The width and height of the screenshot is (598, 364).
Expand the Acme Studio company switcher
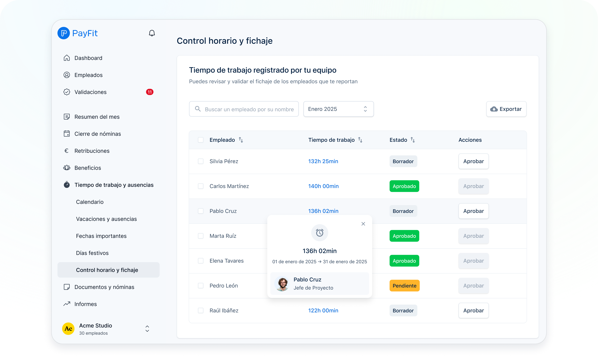pyautogui.click(x=147, y=329)
